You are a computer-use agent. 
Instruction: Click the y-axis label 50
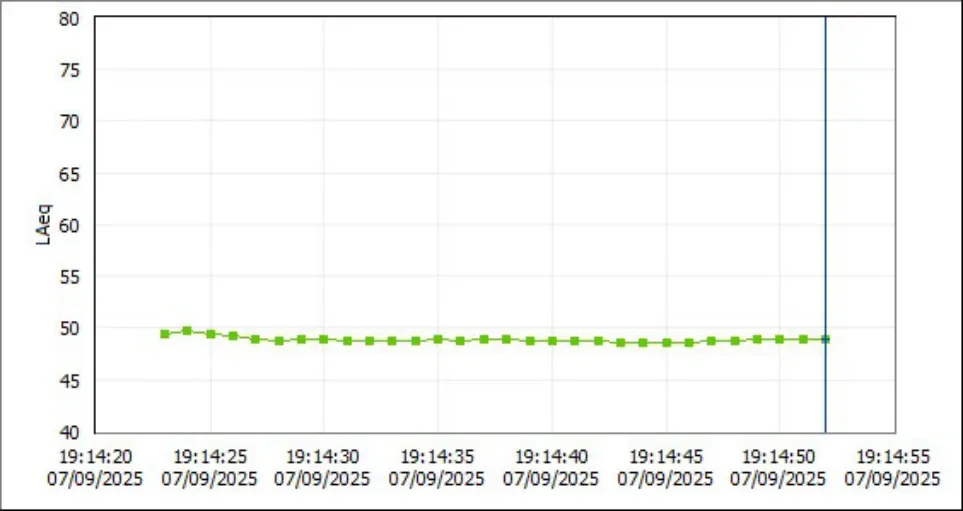pyautogui.click(x=69, y=329)
